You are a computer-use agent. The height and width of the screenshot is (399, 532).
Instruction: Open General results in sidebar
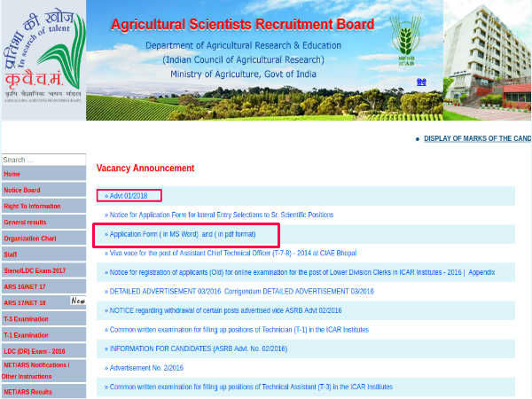tap(43, 223)
